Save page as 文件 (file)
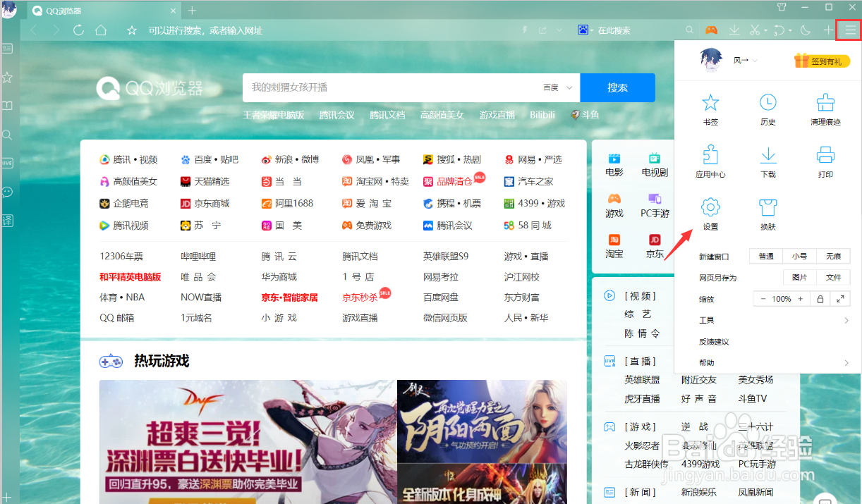 coord(833,277)
